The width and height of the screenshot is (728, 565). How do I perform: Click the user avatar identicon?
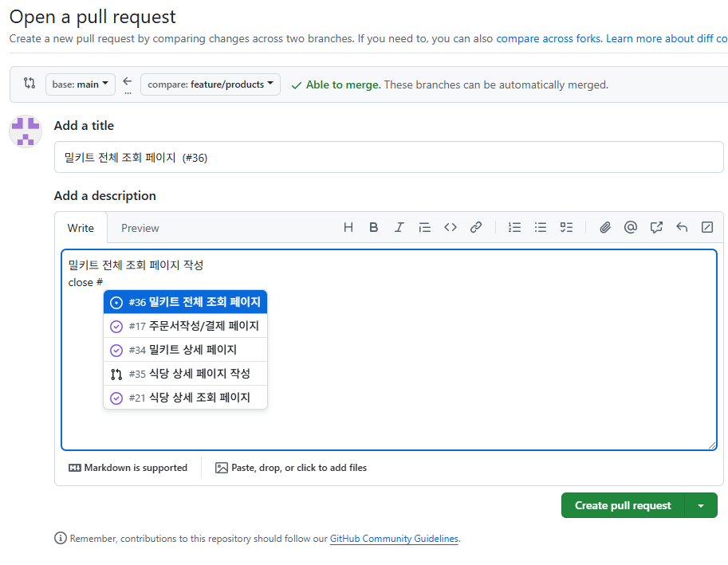click(26, 131)
